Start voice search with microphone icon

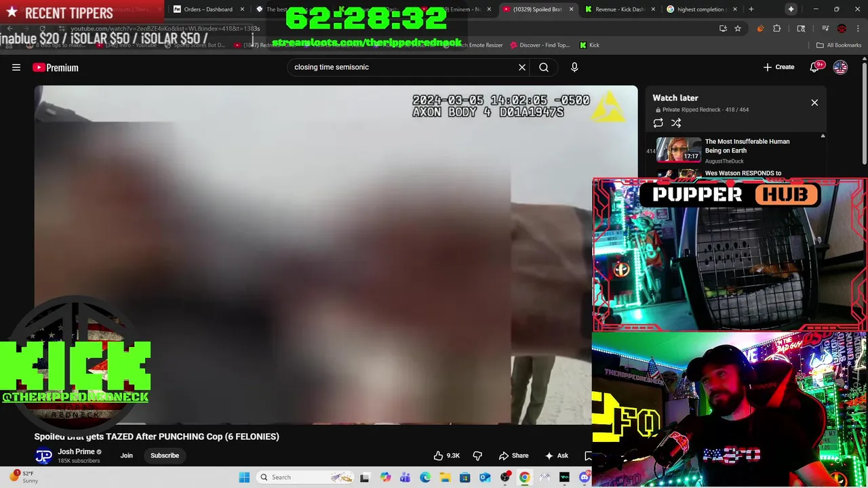574,67
